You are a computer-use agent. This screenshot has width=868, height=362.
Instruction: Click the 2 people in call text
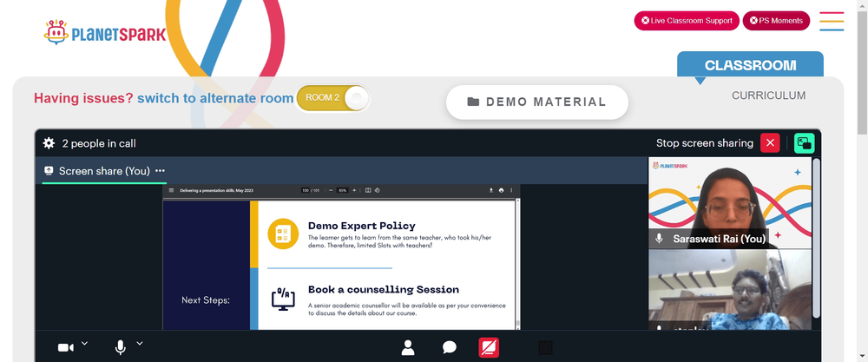[99, 144]
